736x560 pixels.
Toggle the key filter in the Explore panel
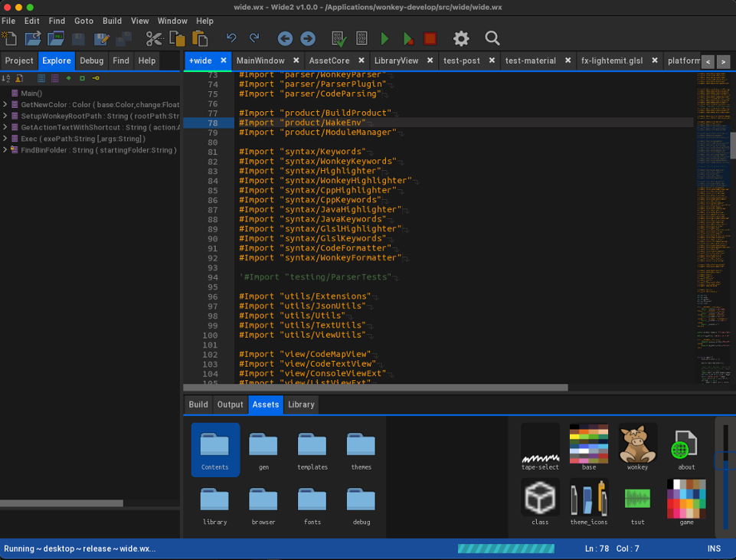click(96, 78)
